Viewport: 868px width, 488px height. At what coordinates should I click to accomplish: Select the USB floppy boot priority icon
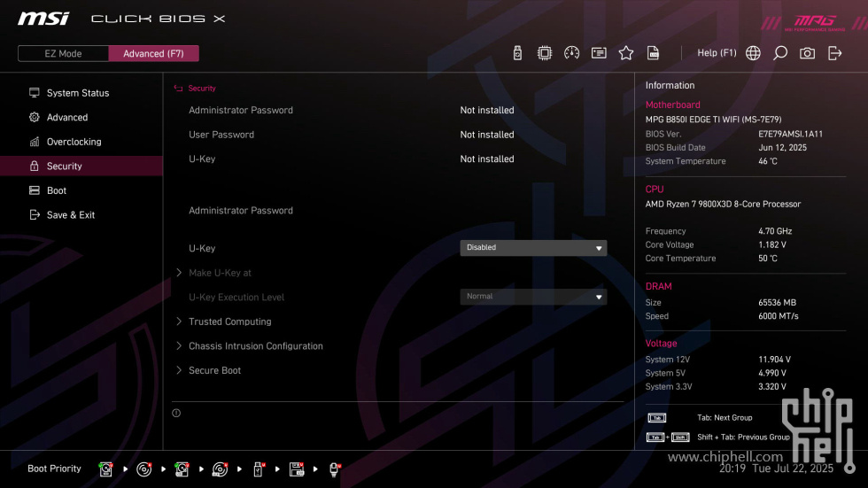pos(297,469)
